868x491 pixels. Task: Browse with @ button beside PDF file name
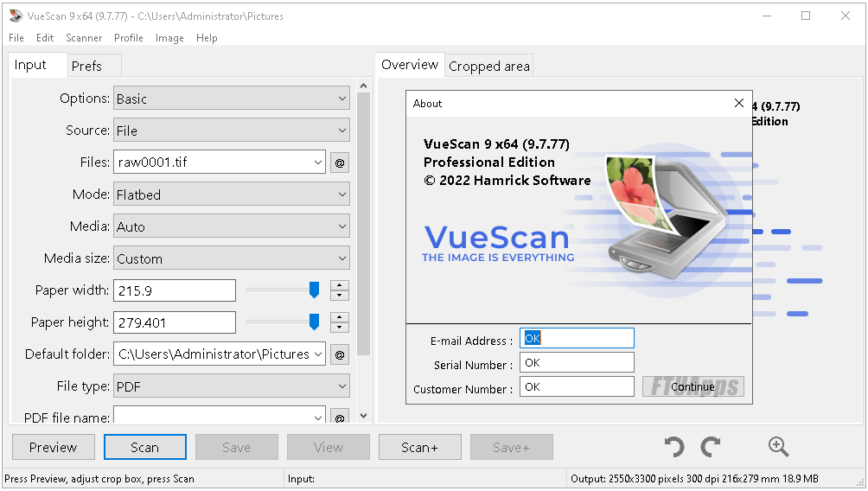[x=340, y=418]
